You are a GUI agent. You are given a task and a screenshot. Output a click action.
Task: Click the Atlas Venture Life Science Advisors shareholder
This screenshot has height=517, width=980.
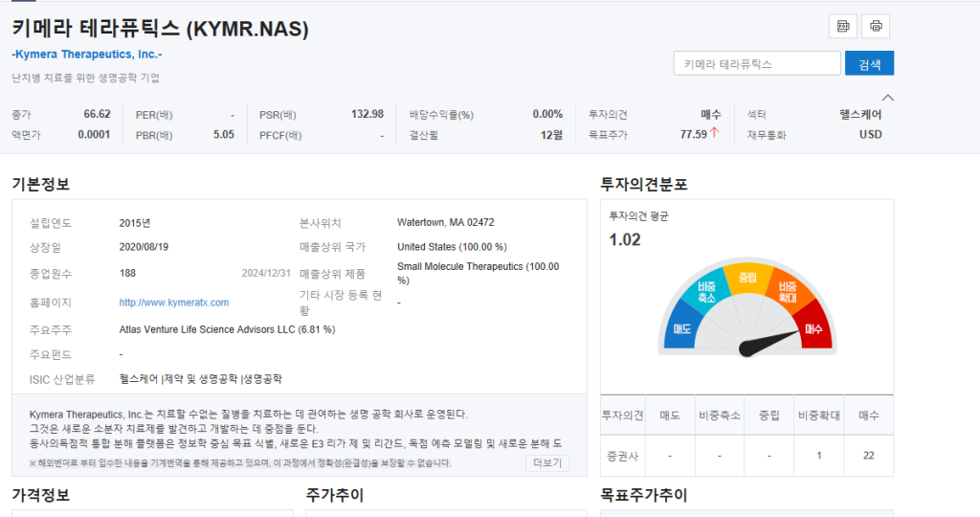tap(227, 330)
